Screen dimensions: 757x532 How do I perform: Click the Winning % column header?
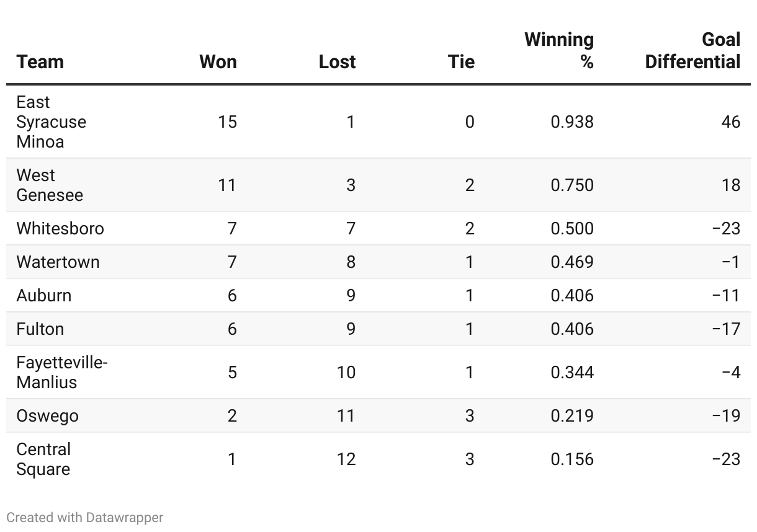point(559,51)
